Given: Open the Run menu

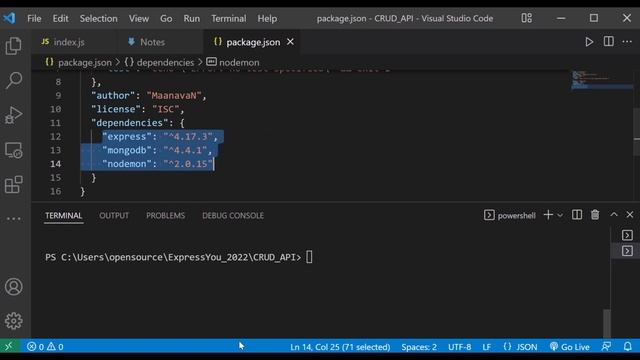Looking at the screenshot, I should click(x=191, y=18).
